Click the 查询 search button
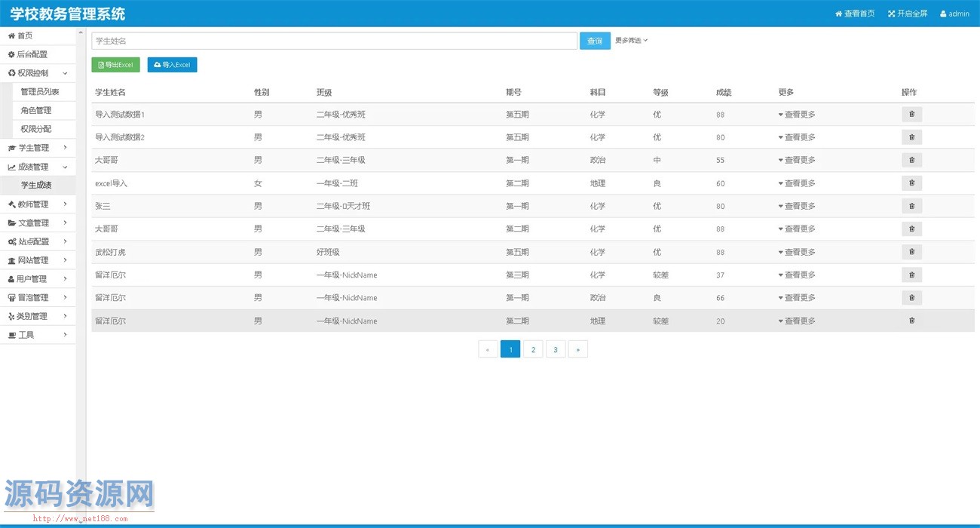Screen dimensions: 980x528 tap(595, 41)
